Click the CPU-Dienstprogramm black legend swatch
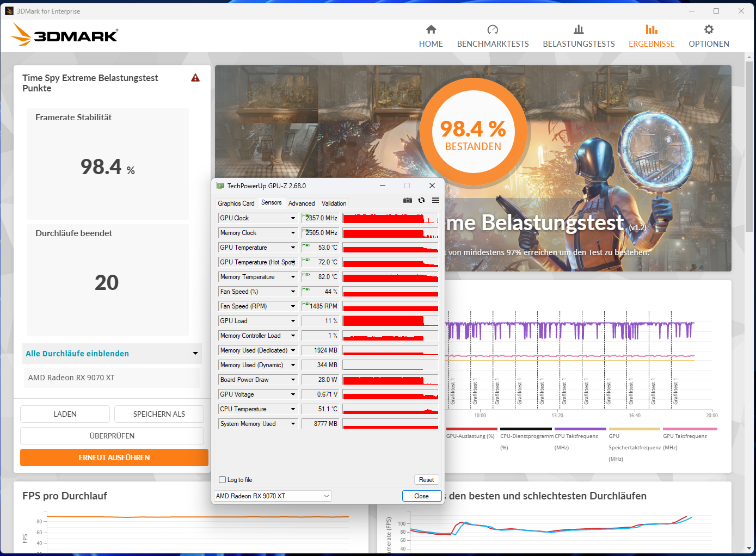Viewport: 756px width, 556px height. point(526,429)
